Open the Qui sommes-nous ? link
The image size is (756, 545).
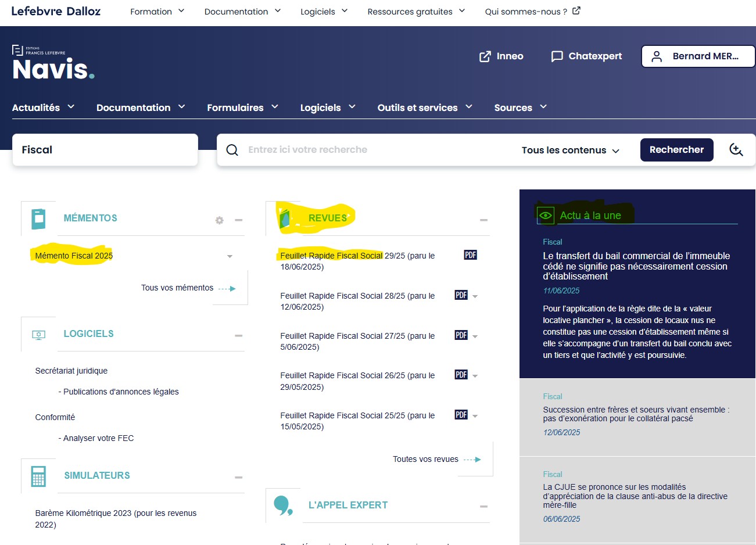pos(532,12)
